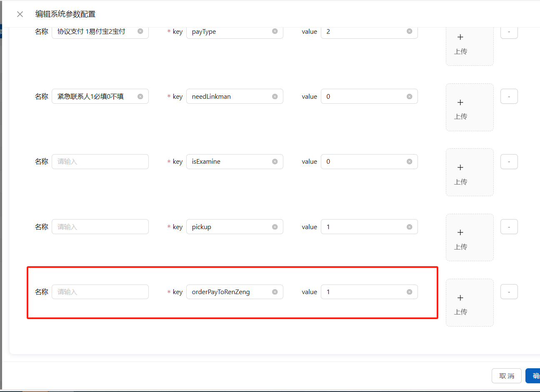Image resolution: width=540 pixels, height=392 pixels.
Task: Clear the orderPayToRenZeng key field
Action: 275,292
